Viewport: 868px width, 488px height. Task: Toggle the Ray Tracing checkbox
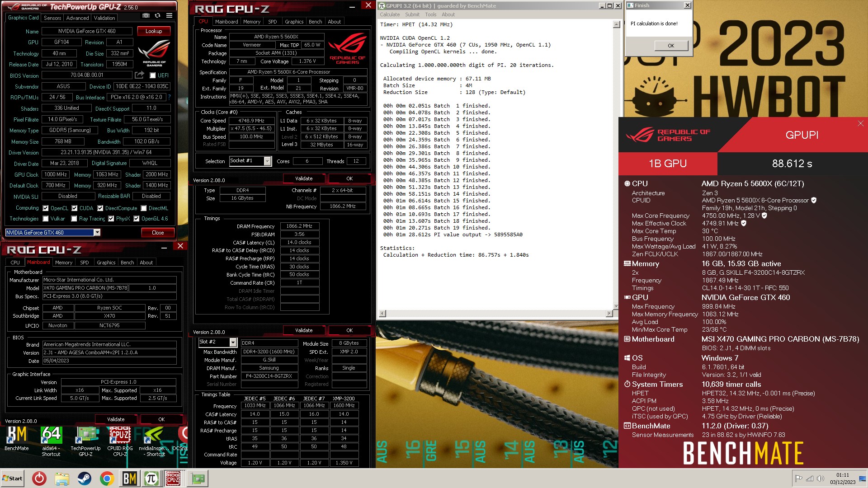pyautogui.click(x=74, y=219)
